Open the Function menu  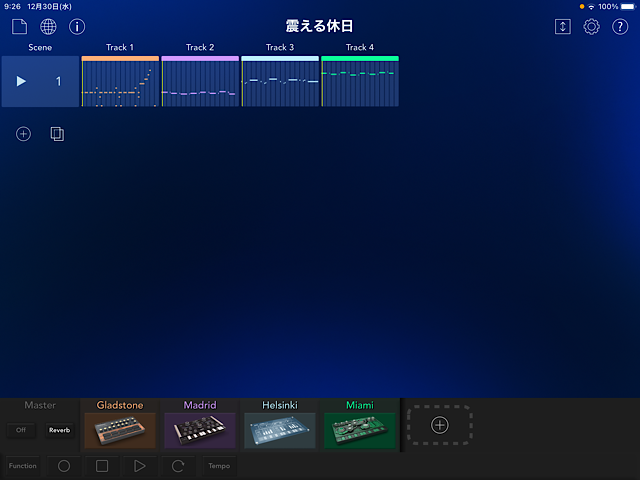pos(22,466)
